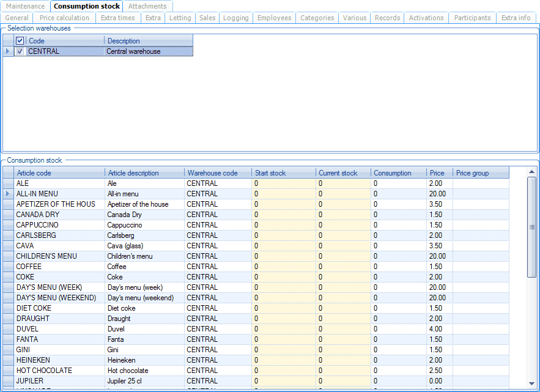Open the Attachments tab
The height and width of the screenshot is (392, 540).
[x=147, y=6]
